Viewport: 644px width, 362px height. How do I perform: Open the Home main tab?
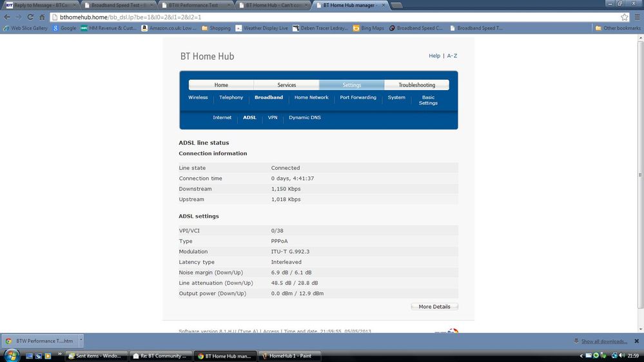click(221, 85)
